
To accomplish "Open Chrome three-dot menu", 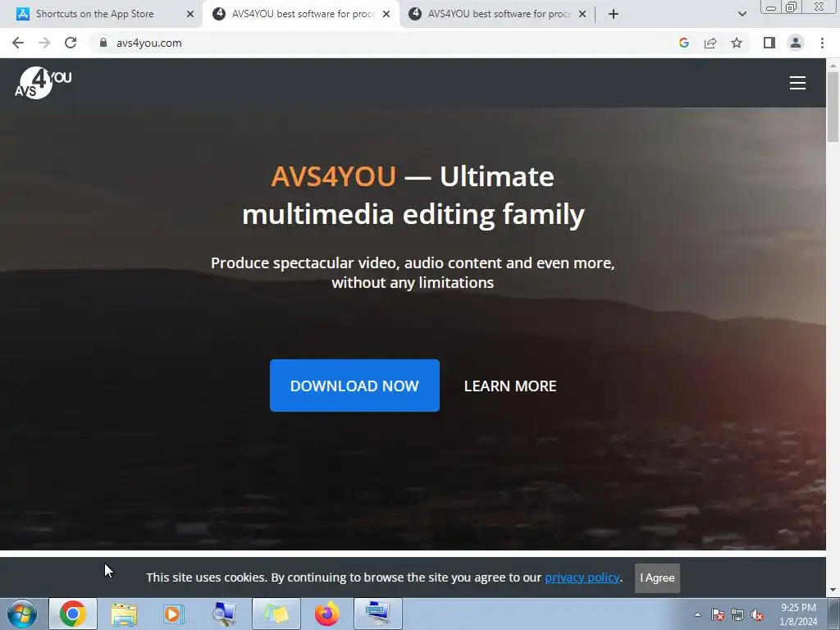I will 822,43.
